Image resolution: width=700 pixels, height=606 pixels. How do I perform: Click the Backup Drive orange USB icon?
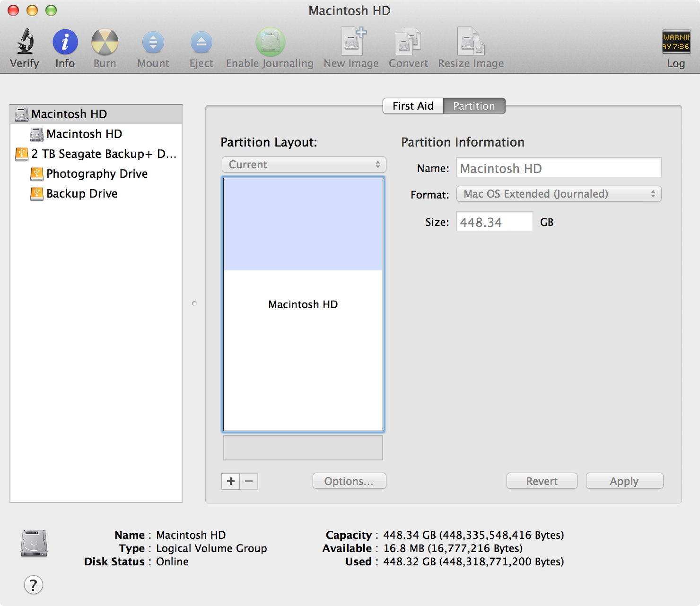36,193
